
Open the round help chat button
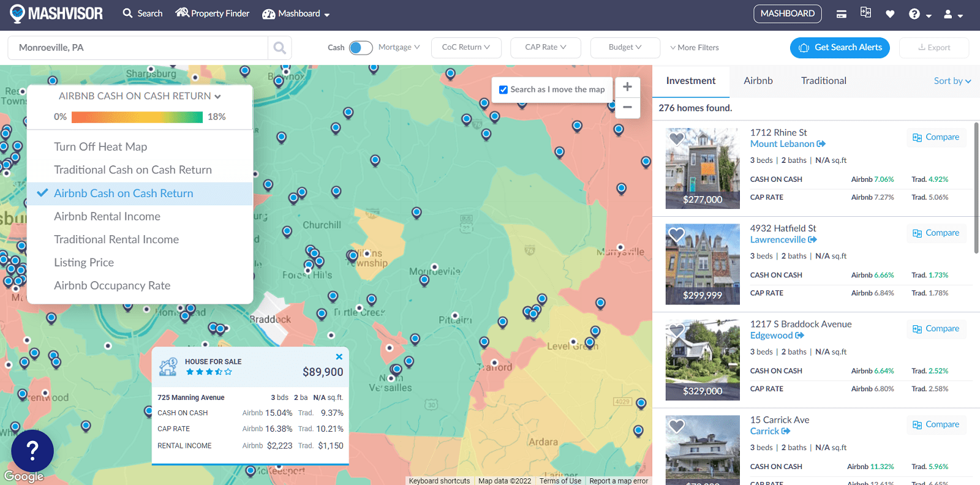click(x=32, y=451)
